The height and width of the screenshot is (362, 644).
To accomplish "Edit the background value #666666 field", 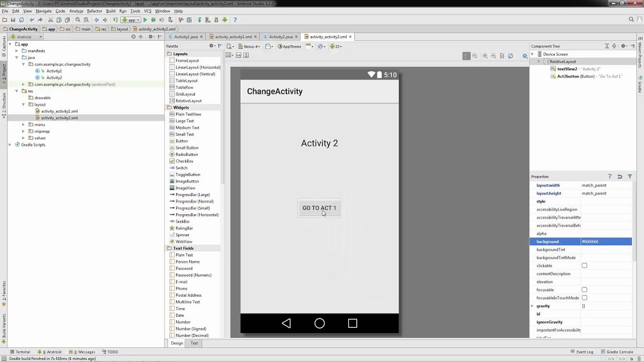I will [x=606, y=241].
